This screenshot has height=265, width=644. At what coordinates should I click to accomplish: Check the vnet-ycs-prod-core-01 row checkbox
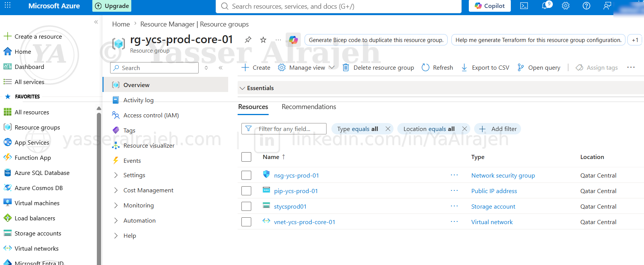[246, 222]
